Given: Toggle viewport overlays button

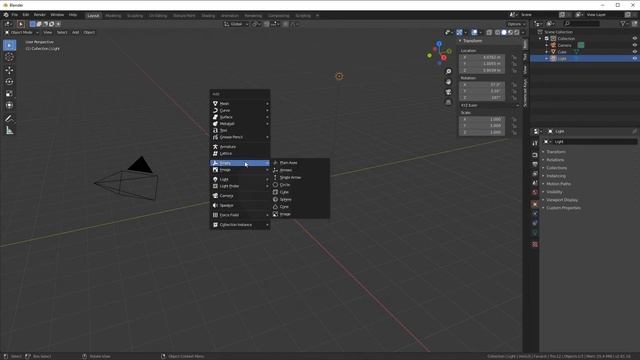Looking at the screenshot, I should [474, 32].
